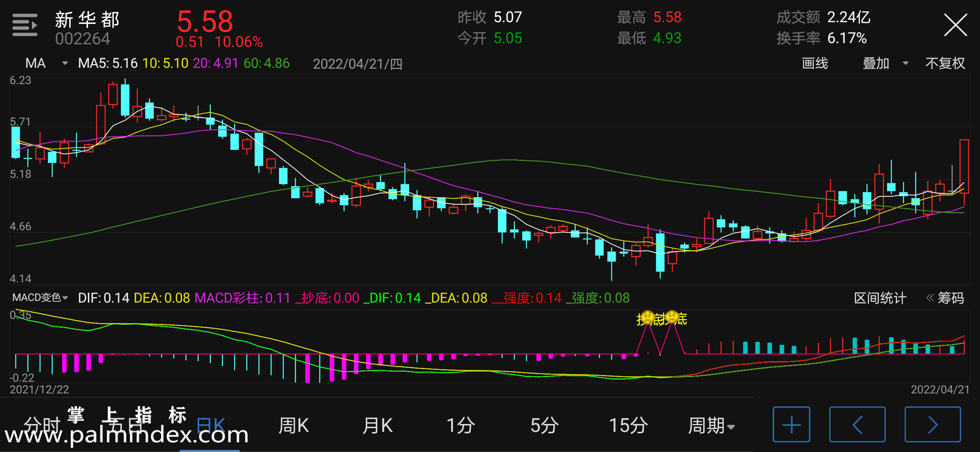Tap the yellow MA 10: 5.10 value
The image size is (980, 452).
[165, 63]
